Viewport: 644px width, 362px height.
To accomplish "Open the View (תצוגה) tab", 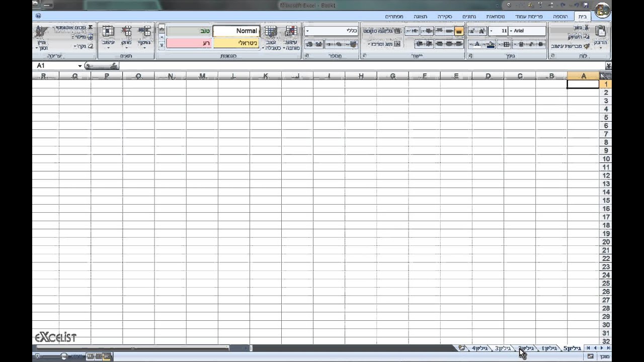I will click(420, 17).
